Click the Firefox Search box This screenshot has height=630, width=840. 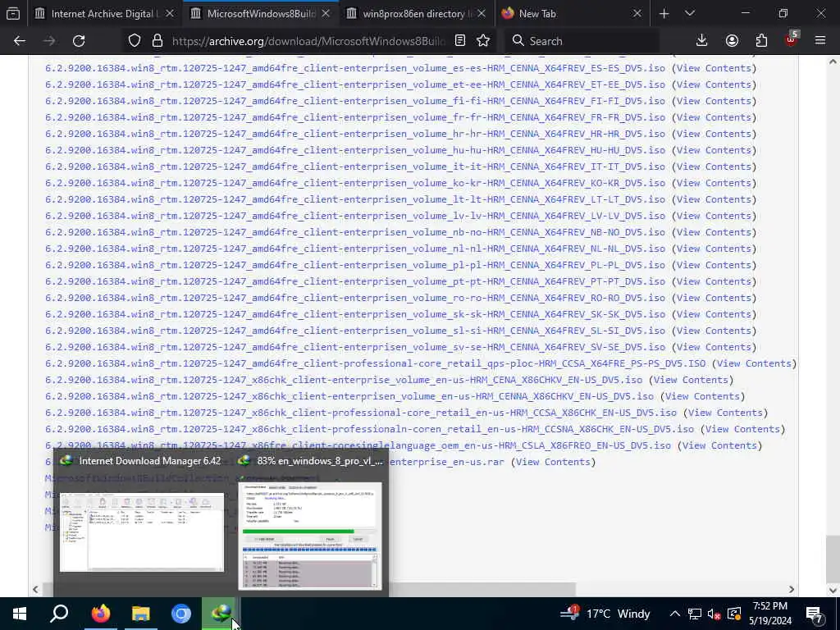(582, 41)
